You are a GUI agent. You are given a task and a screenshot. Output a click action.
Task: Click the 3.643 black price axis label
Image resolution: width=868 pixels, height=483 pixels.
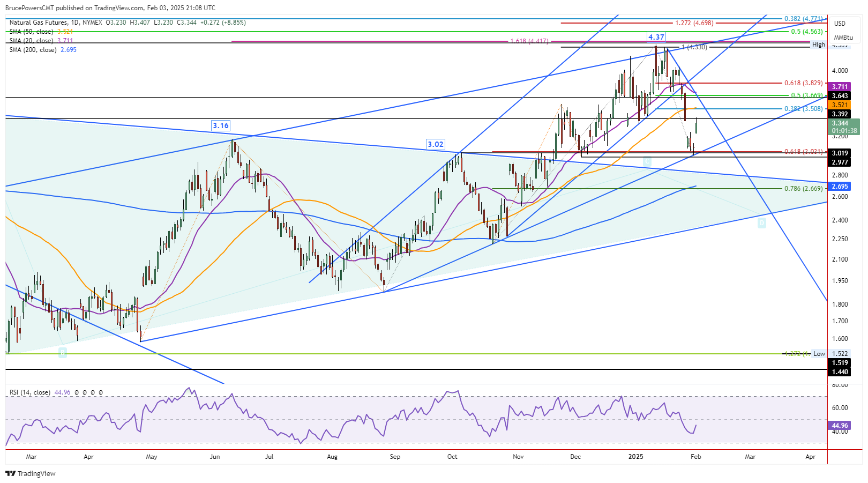(x=840, y=96)
